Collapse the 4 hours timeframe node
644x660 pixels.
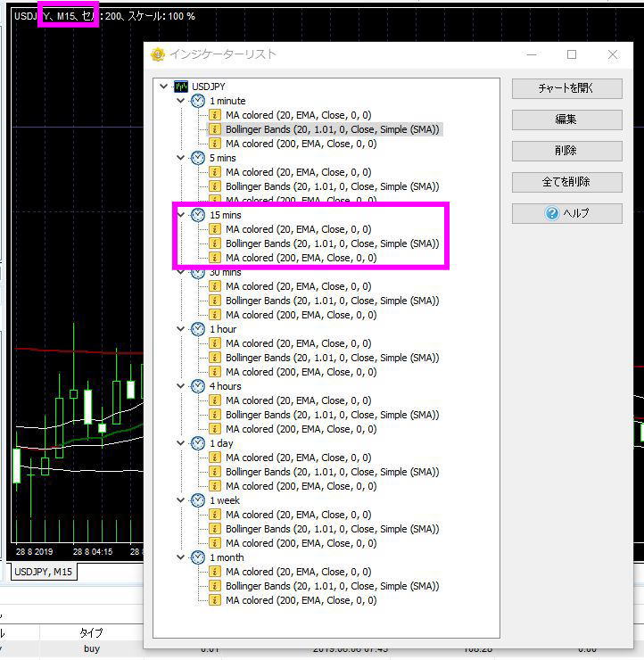click(182, 386)
